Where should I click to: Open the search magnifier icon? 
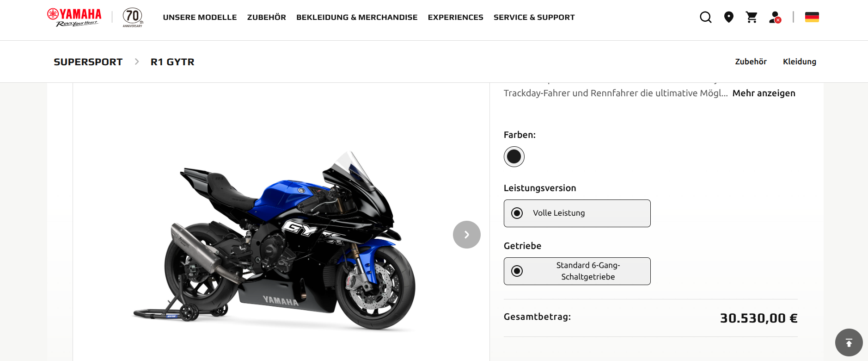[706, 17]
